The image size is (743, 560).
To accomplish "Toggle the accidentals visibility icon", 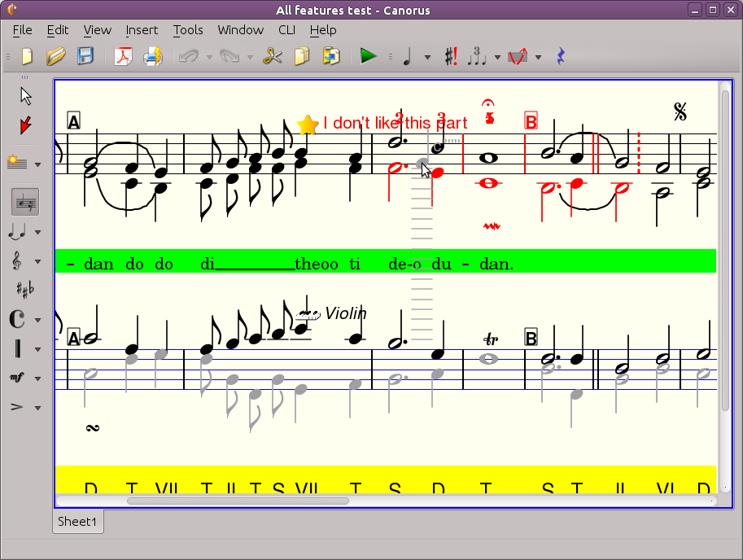I will 451,57.
